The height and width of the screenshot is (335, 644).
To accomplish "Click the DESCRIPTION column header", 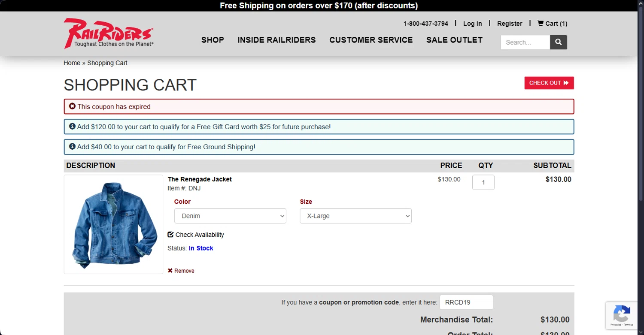I will [91, 166].
